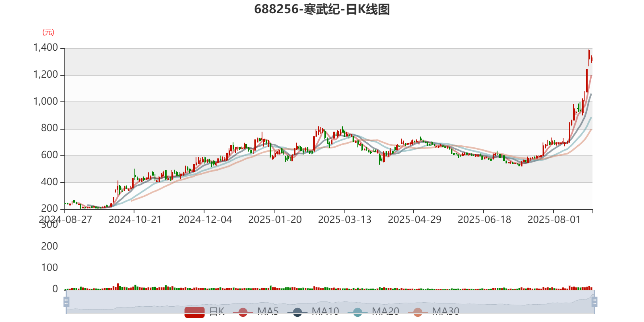Click the 2025-03-13 date axis label
The image size is (644, 322).
tap(345, 220)
